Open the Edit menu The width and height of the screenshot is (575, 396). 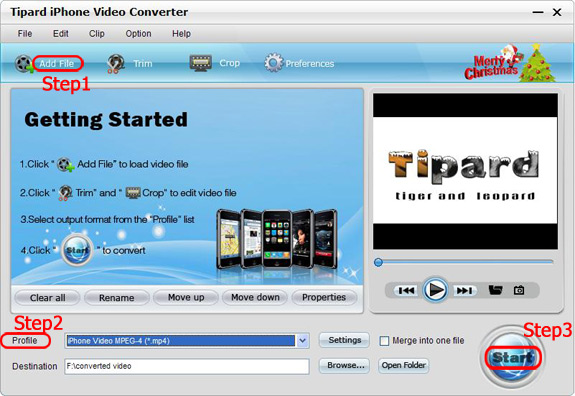coord(61,34)
